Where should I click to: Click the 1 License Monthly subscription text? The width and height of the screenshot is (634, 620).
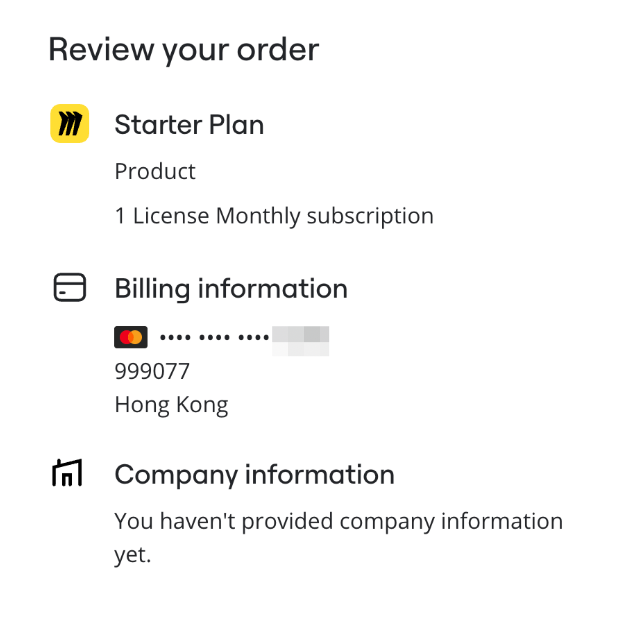tap(274, 215)
